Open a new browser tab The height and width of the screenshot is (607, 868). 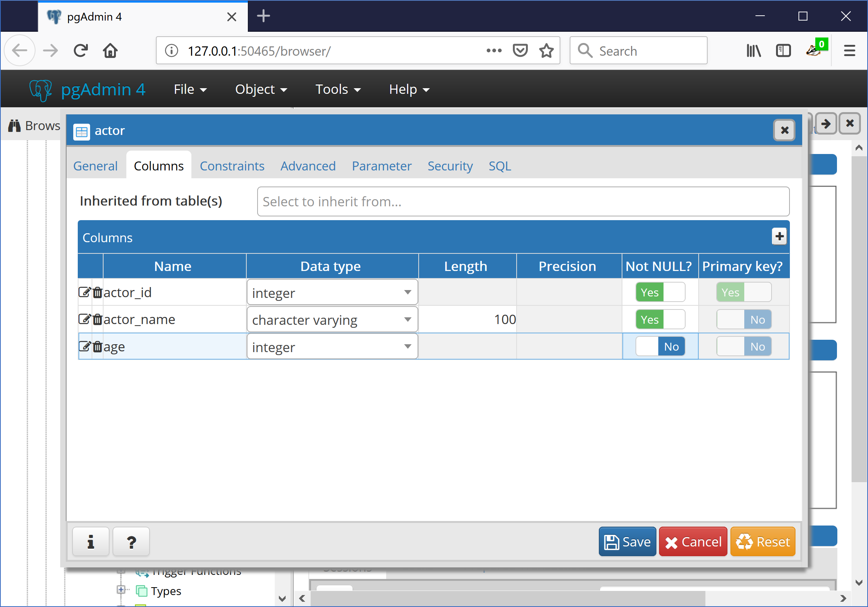[x=263, y=16]
